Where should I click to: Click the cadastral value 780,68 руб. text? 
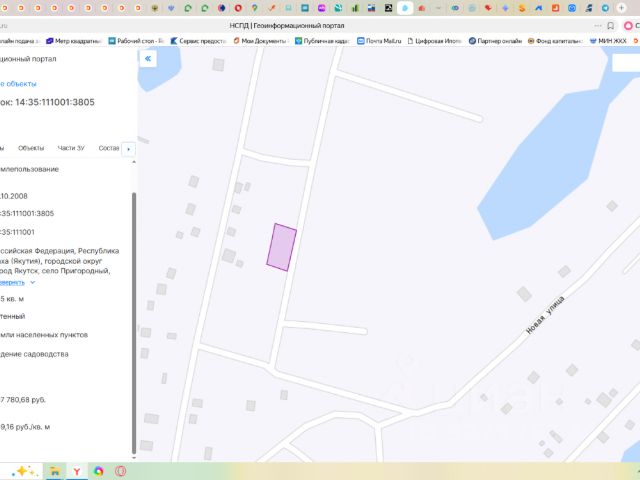click(22, 400)
